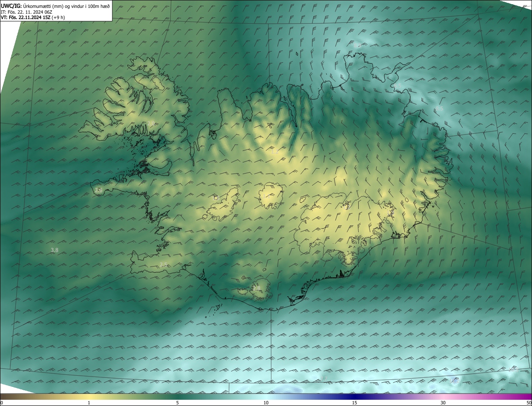This screenshot has height=406, width=532.
Task: Click the color scale tick label '0'
Action: 2,403
